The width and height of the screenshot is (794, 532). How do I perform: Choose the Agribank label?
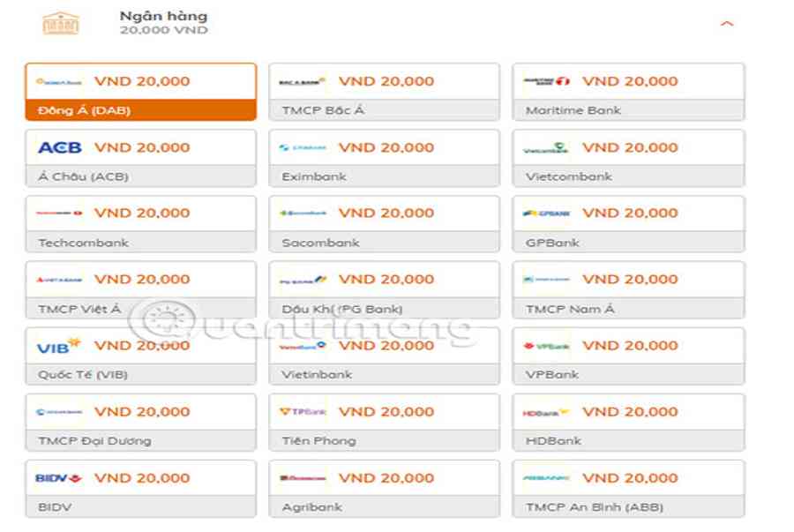(x=312, y=507)
